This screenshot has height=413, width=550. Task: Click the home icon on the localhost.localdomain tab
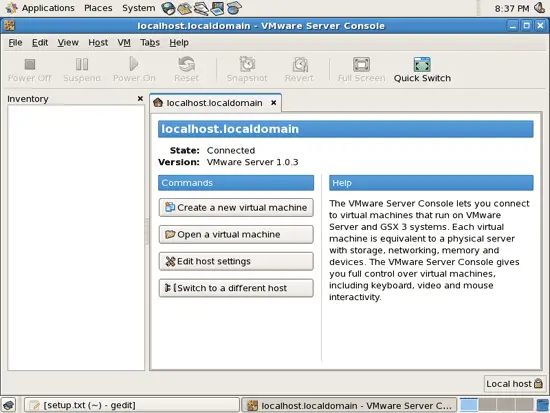(158, 102)
